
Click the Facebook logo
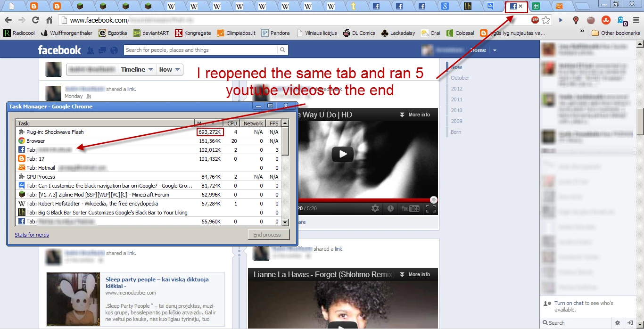[x=59, y=50]
